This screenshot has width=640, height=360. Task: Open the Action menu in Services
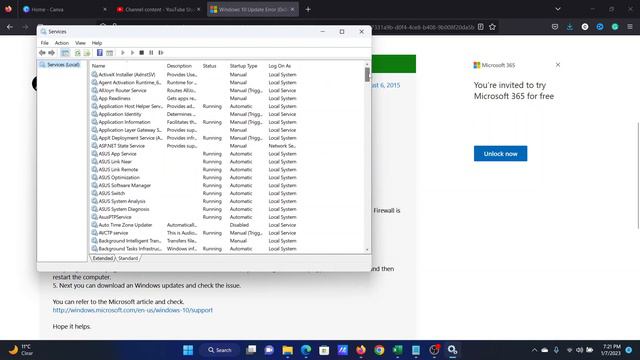click(62, 43)
